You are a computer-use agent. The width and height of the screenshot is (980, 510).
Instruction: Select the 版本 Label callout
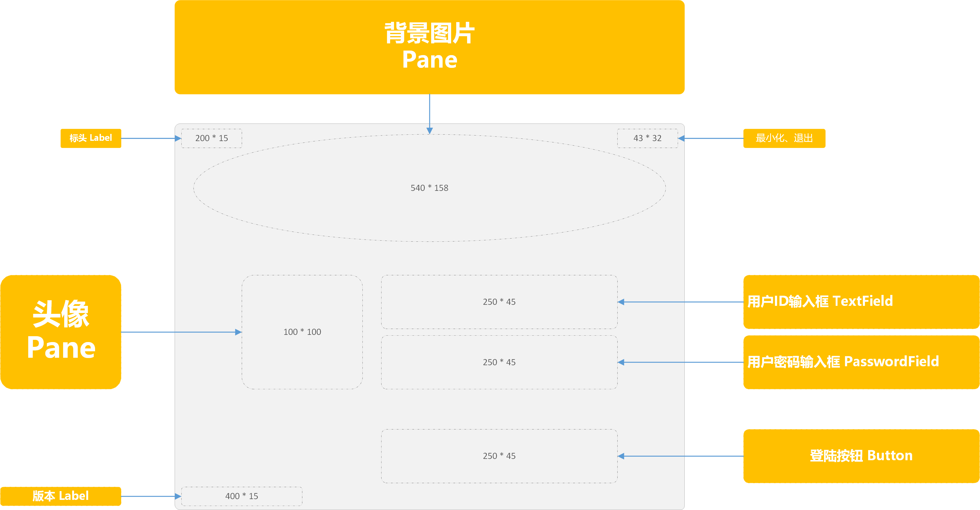point(61,496)
